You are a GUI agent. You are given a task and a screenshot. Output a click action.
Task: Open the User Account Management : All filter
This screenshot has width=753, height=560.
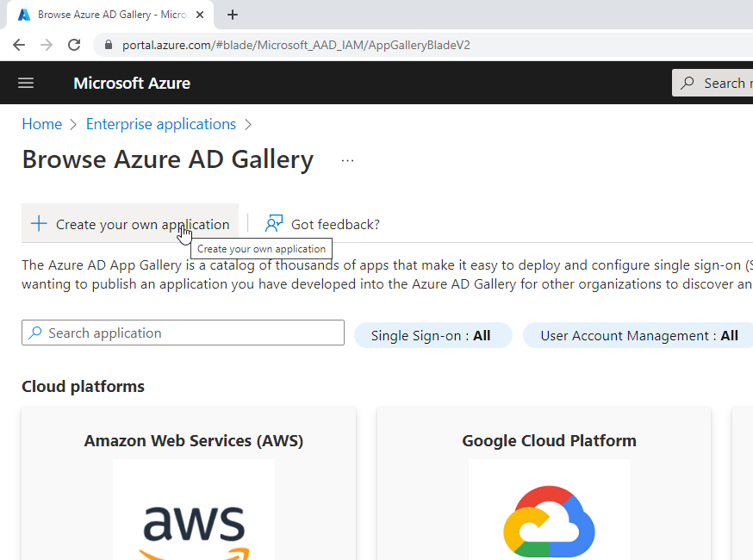click(x=638, y=335)
